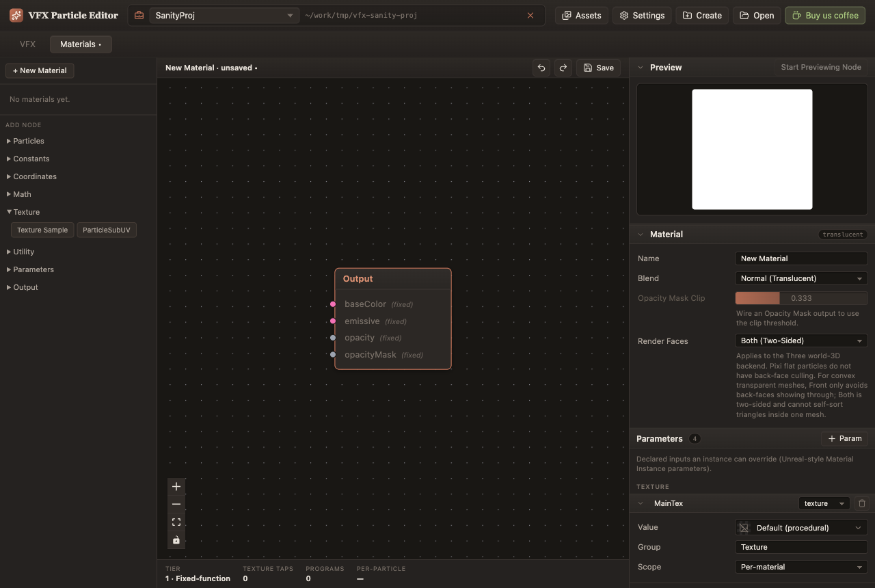875x588 pixels.
Task: Click the opacityMask input port dot
Action: pos(333,355)
